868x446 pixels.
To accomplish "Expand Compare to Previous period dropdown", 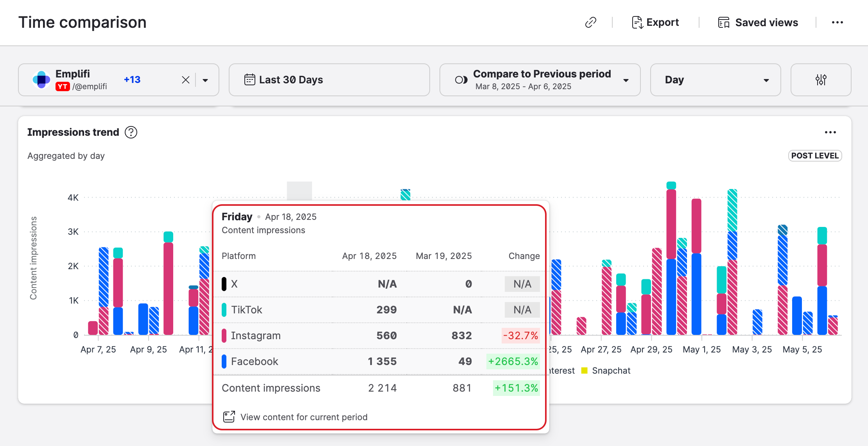I will pyautogui.click(x=540, y=80).
